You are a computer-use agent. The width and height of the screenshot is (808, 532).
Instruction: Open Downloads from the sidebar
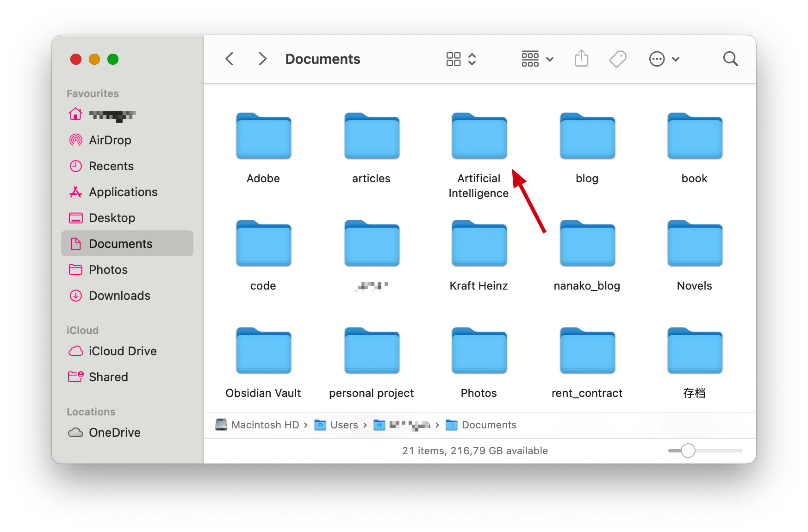[x=119, y=296]
